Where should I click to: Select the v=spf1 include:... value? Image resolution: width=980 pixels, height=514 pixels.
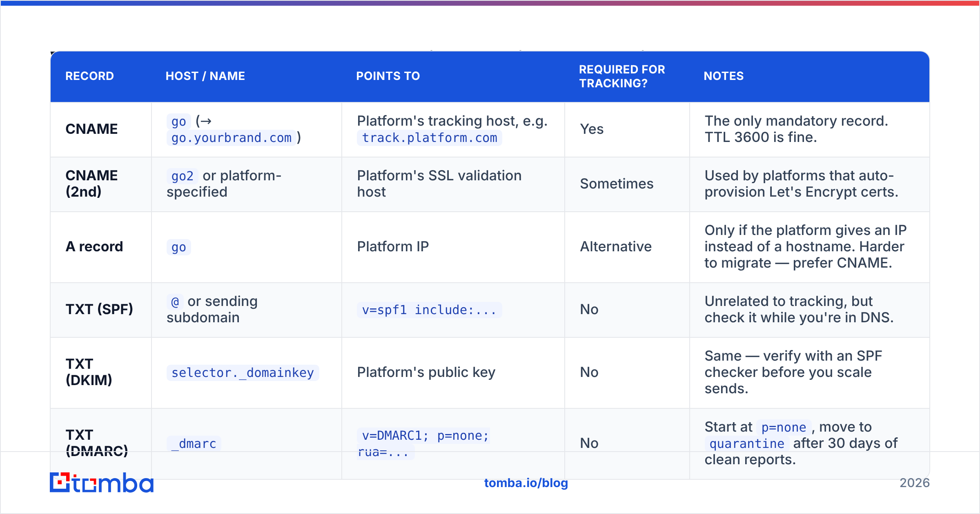pos(430,310)
